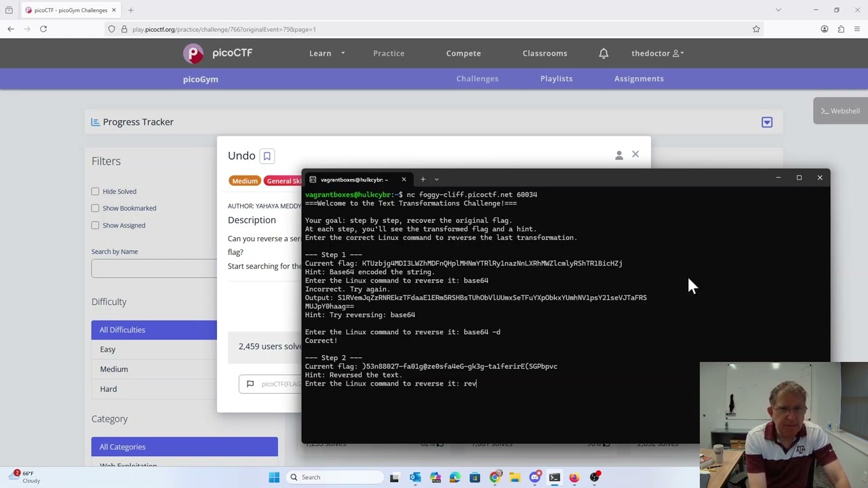The height and width of the screenshot is (488, 868).
Task: Toggle the Hide Solved checkbox
Action: coord(95,192)
